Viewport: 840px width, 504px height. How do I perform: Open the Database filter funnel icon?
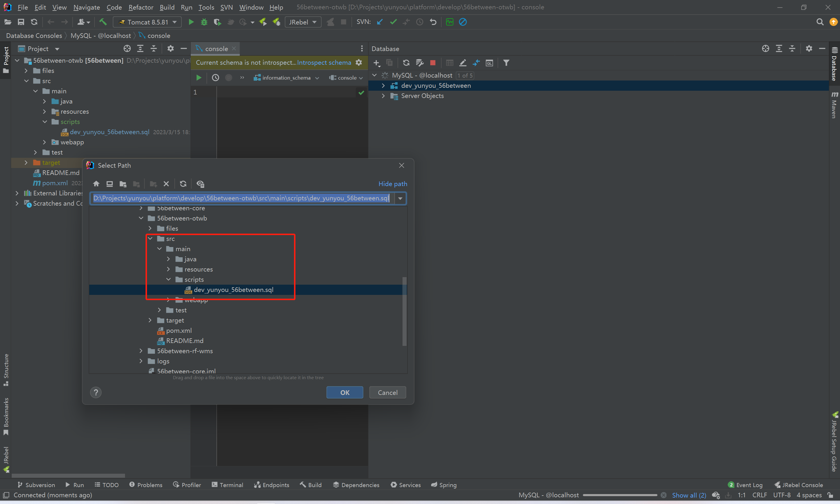click(x=506, y=63)
